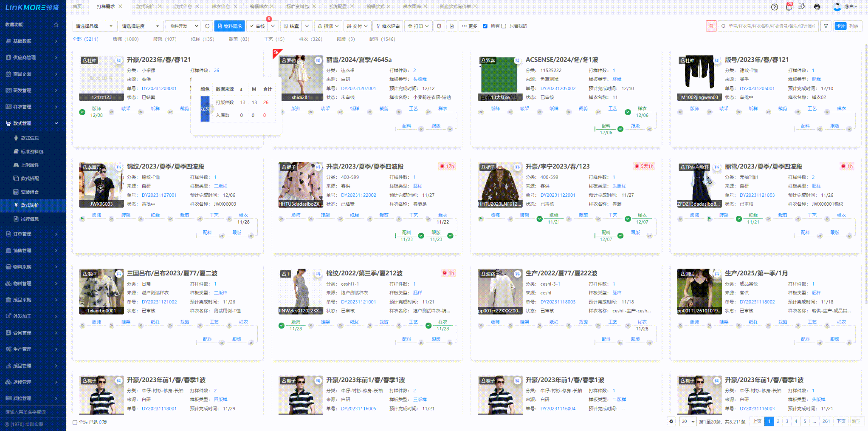
Task: Click the refresh icon in the toolbar
Action: coord(207,26)
